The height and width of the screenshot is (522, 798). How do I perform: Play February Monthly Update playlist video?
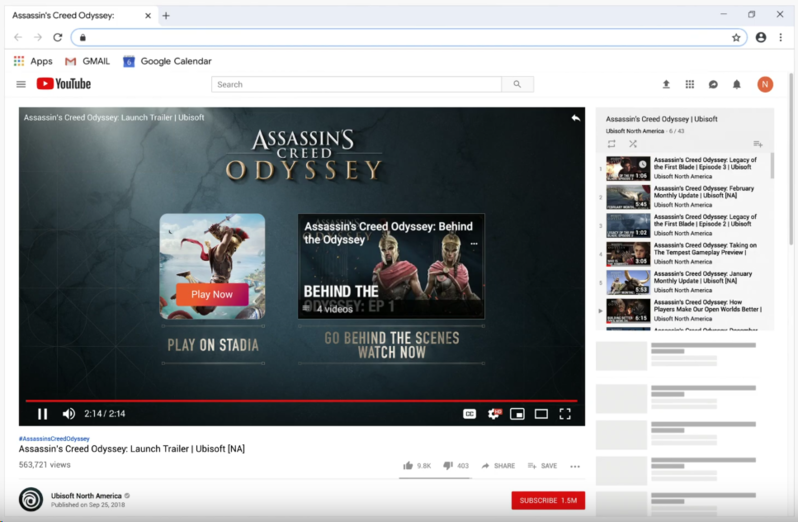click(683, 196)
